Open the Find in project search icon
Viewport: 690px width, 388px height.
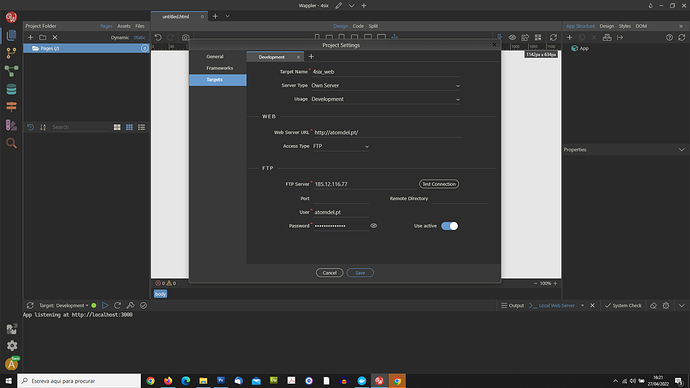tap(11, 143)
